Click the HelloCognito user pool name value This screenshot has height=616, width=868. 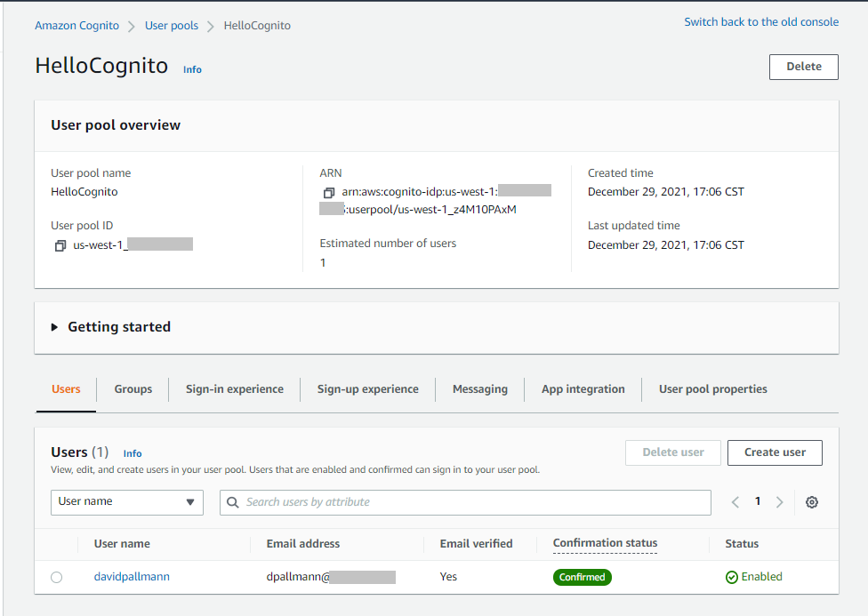click(x=84, y=191)
